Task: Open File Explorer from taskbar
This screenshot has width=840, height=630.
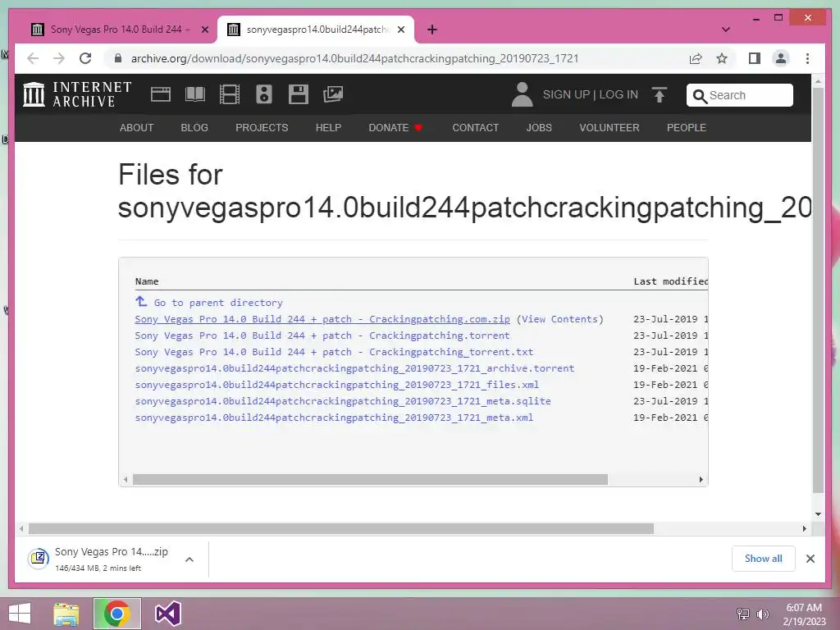Action: click(66, 614)
